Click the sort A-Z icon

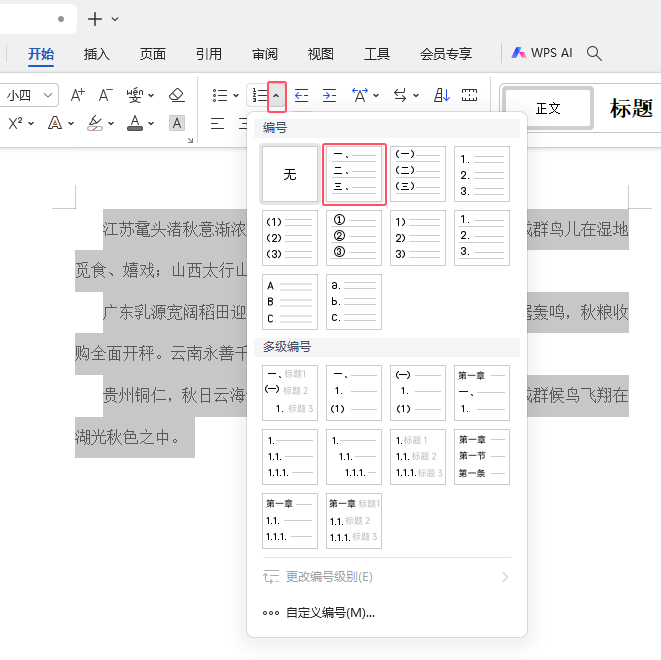coord(442,96)
